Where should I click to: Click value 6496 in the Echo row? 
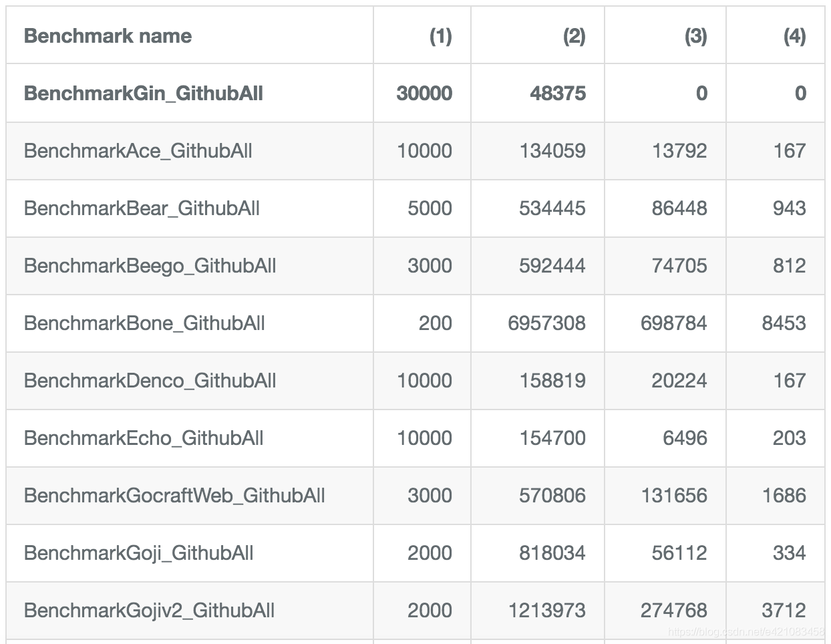pyautogui.click(x=685, y=438)
